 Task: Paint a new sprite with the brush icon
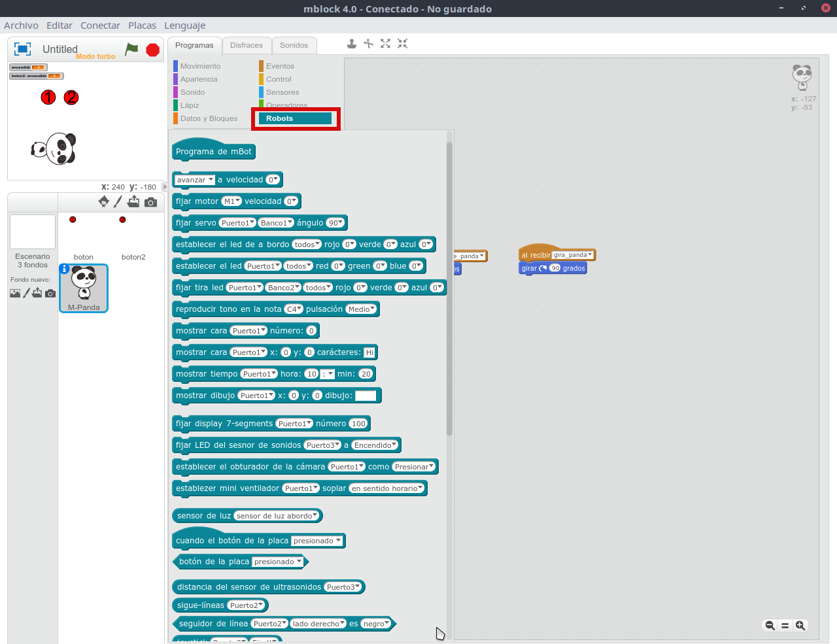(118, 202)
